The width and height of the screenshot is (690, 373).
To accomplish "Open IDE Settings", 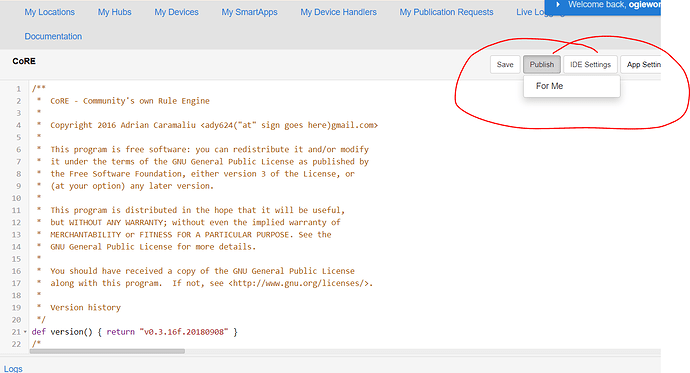I will 591,65.
